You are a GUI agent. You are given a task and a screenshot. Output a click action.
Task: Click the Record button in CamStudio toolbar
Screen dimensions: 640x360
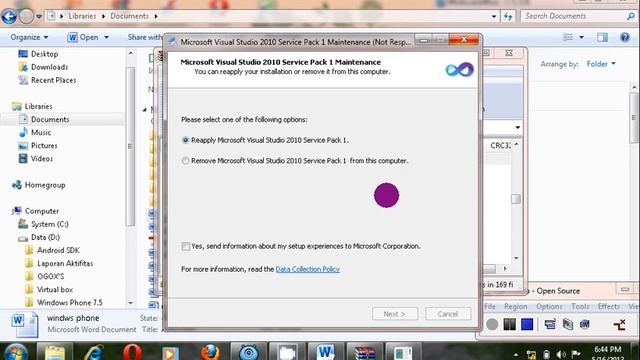click(492, 324)
